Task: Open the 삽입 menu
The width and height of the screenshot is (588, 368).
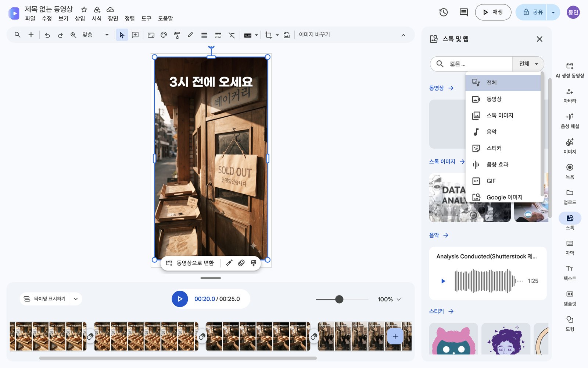Action: (x=80, y=18)
